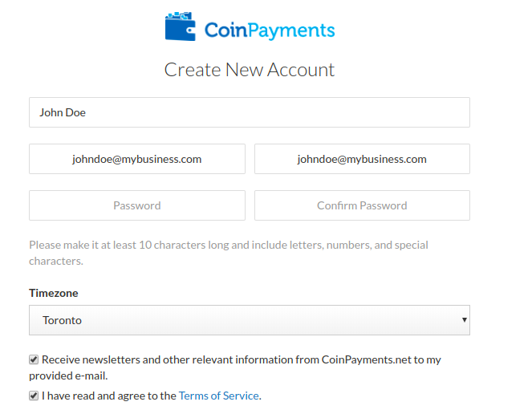Click the second (confirm) email field
The width and height of the screenshot is (532, 414).
(362, 159)
